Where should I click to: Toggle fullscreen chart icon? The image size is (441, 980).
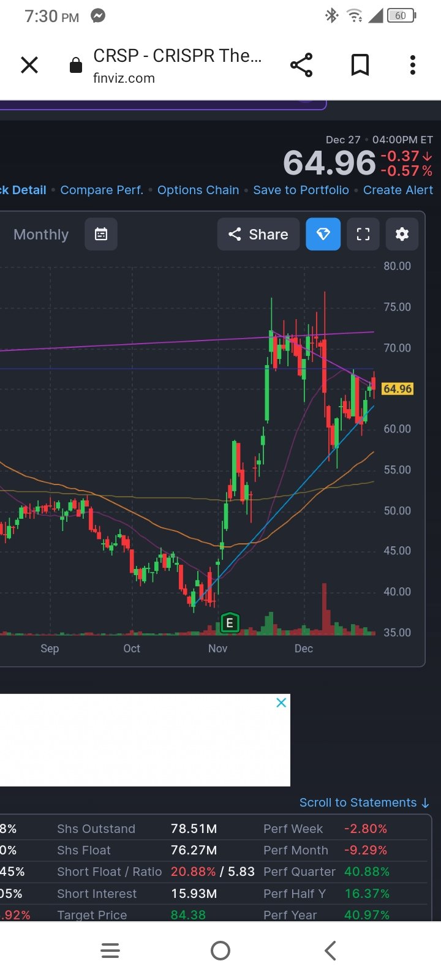click(363, 234)
